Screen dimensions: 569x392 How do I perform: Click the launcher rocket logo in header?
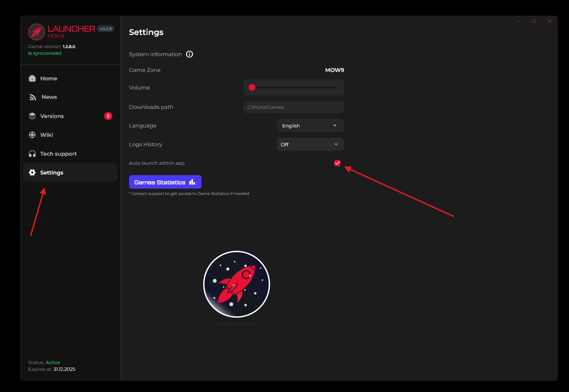click(x=37, y=32)
